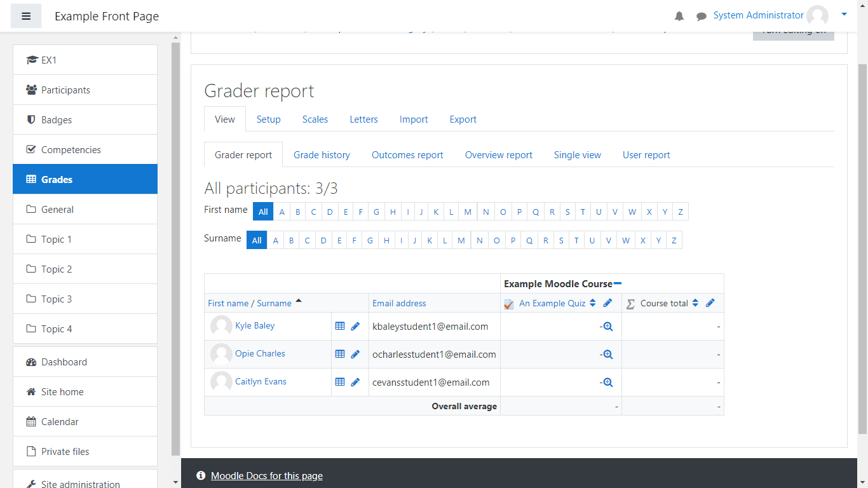Viewport: 868px width, 488px height.
Task: Sort by Course total column arrows
Action: 696,303
